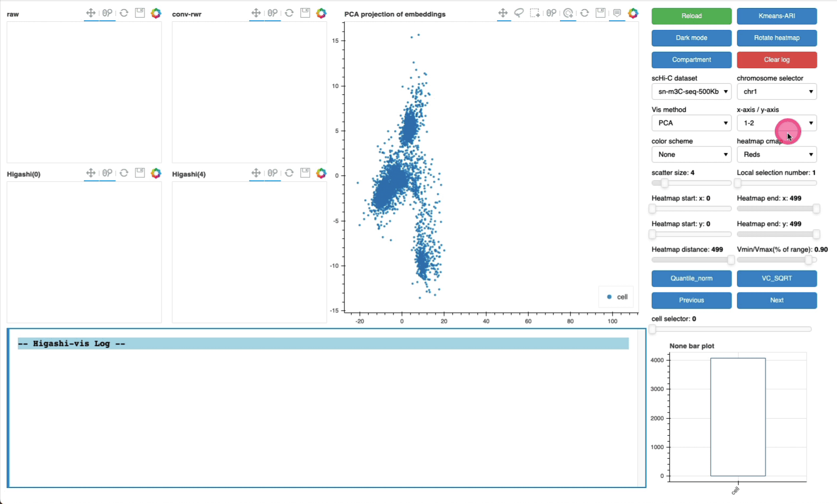Open Bokeh logo on Higashi(0) heatmap

click(x=156, y=173)
